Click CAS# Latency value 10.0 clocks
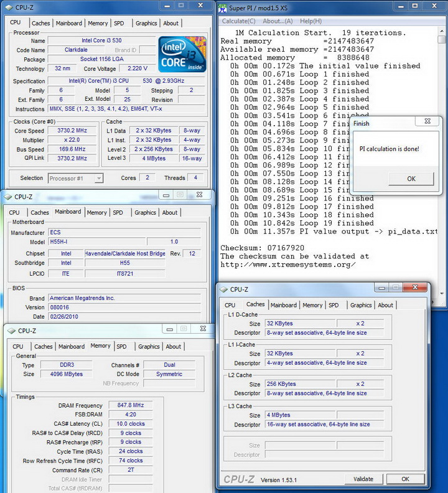The width and height of the screenshot is (448, 493). click(x=131, y=424)
